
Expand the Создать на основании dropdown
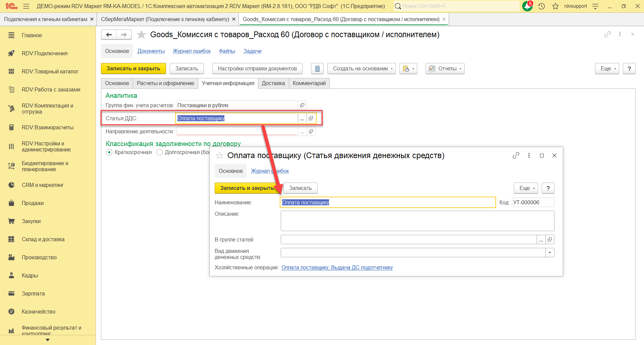(361, 69)
